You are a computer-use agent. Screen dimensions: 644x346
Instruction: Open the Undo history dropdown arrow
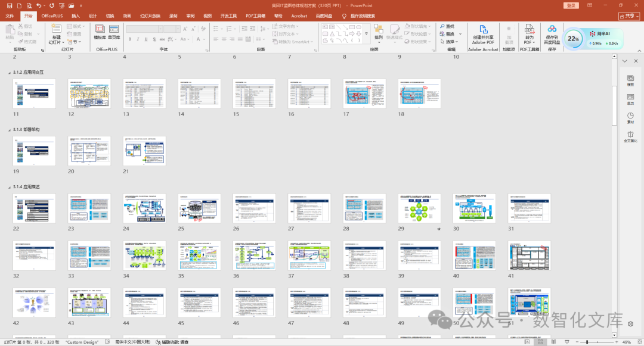[x=44, y=6]
